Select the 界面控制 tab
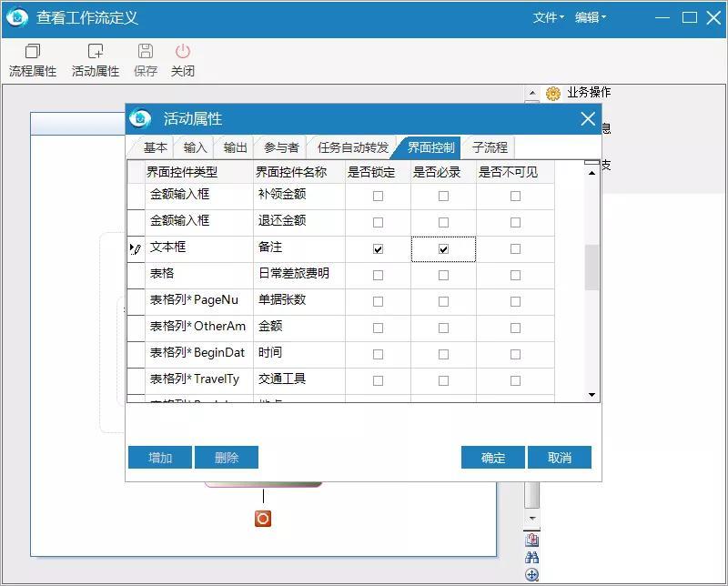Viewport: 728px width, 586px height. click(x=430, y=147)
